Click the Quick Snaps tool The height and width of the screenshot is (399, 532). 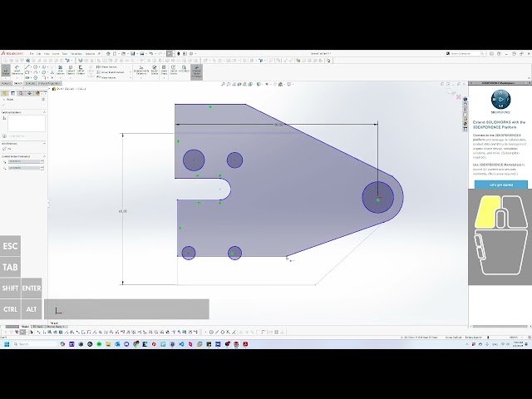pos(164,70)
